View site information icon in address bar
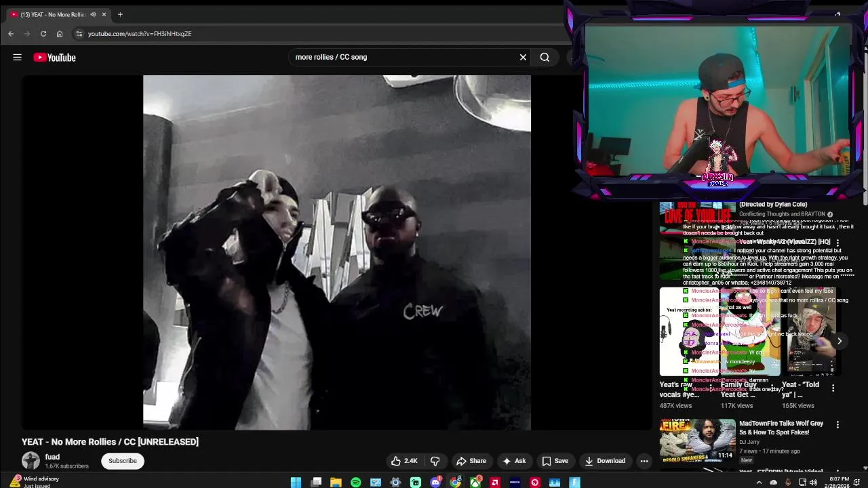The height and width of the screenshot is (488, 868). coord(79,34)
